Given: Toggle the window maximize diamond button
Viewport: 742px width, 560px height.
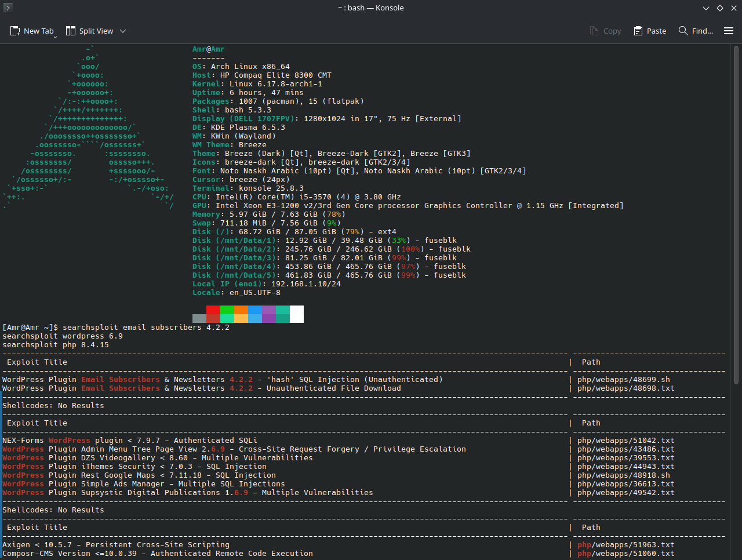Looking at the screenshot, I should tap(720, 8).
